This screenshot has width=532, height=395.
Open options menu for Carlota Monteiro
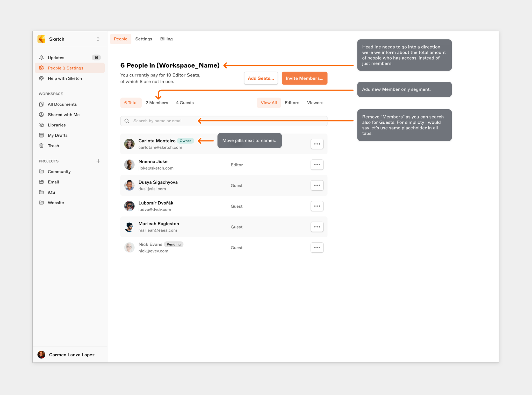(x=317, y=144)
